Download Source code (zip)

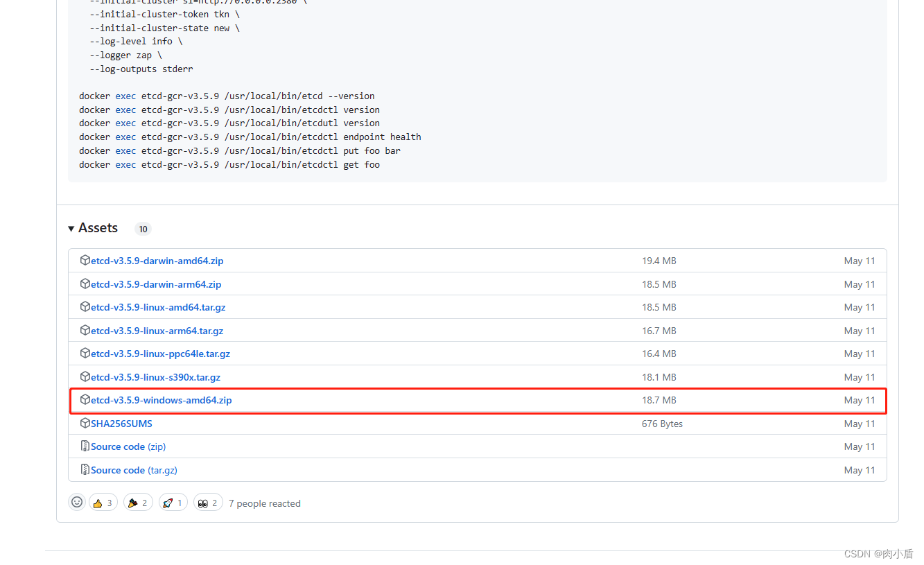[x=128, y=446]
